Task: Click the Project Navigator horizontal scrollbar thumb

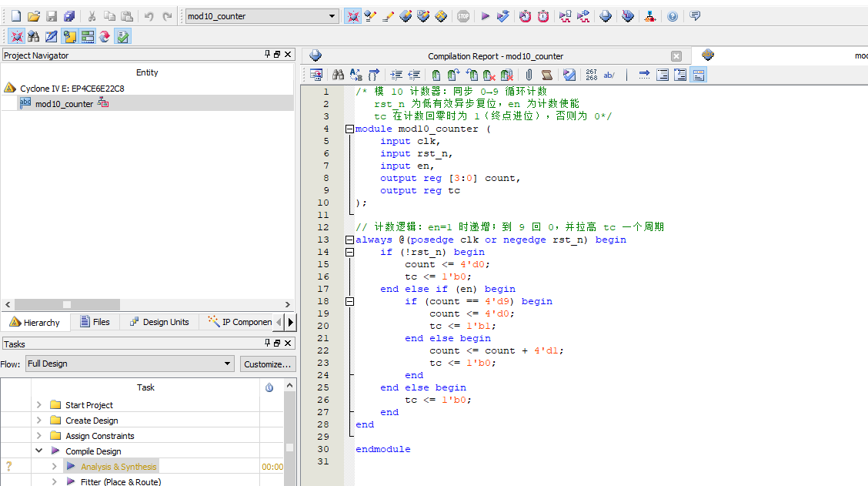Action: click(67, 304)
